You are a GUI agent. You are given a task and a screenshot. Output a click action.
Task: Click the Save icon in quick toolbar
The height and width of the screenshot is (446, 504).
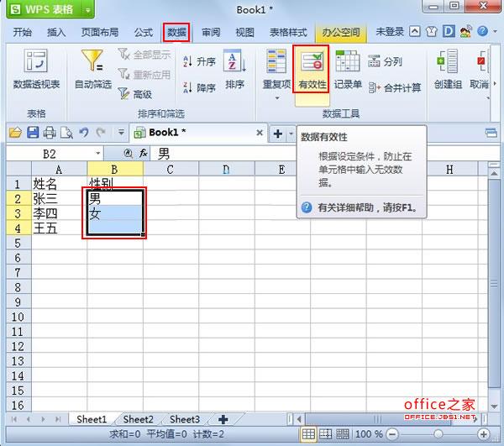[x=33, y=133]
